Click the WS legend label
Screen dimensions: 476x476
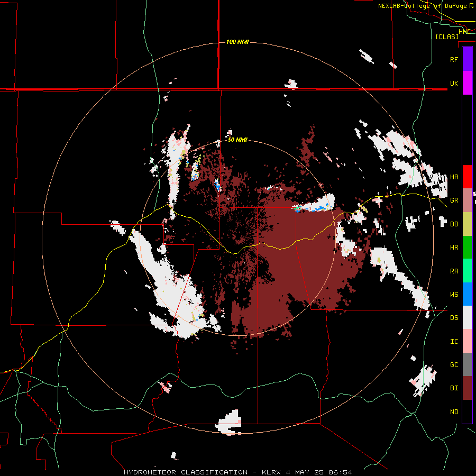point(454,295)
